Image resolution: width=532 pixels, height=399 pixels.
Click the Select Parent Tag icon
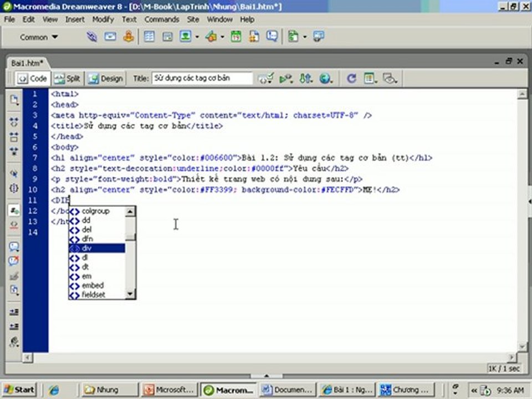pyautogui.click(x=14, y=173)
